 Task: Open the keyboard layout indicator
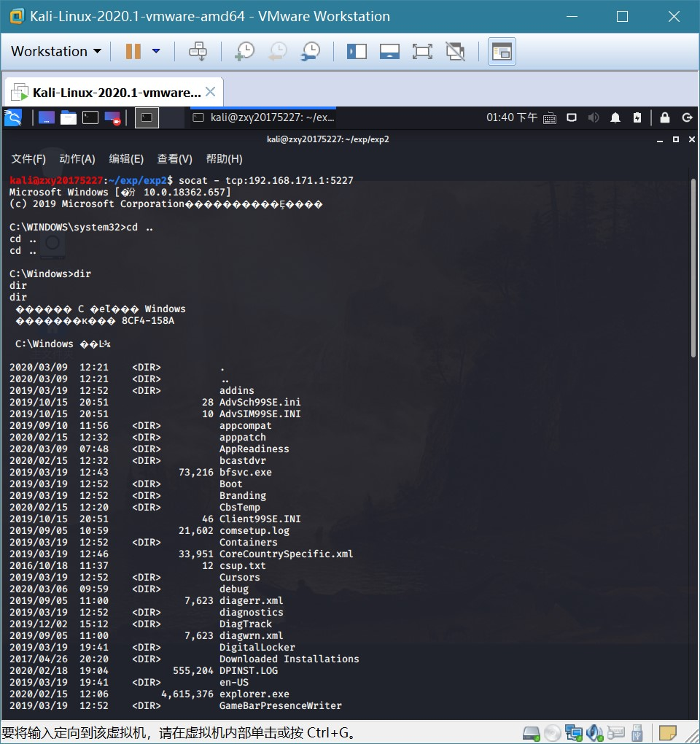click(x=550, y=117)
